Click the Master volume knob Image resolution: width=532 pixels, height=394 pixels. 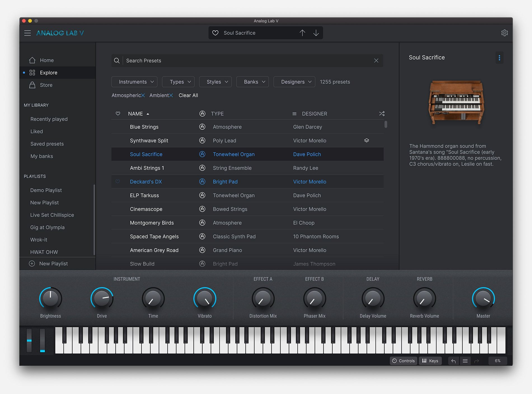point(483,299)
